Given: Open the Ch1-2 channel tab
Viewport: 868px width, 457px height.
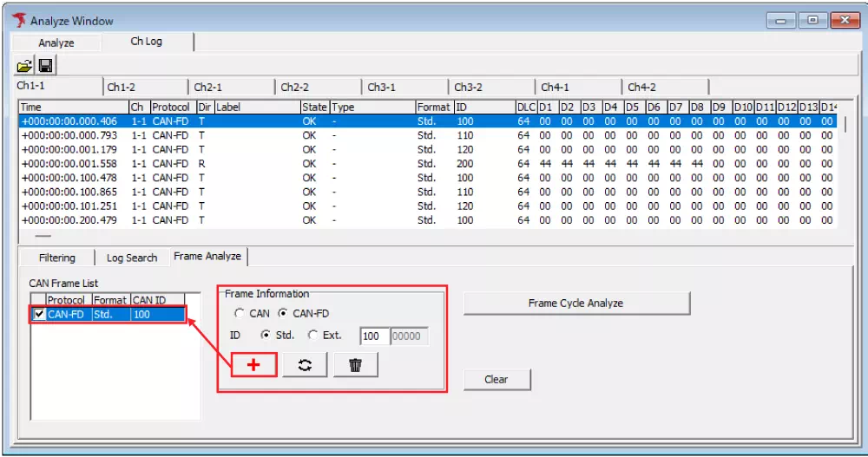Looking at the screenshot, I should click(x=146, y=87).
